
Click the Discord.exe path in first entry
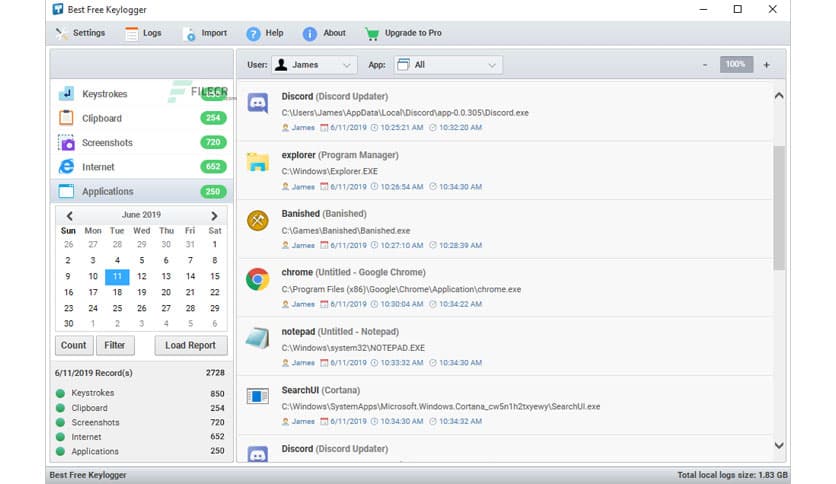coord(405,113)
